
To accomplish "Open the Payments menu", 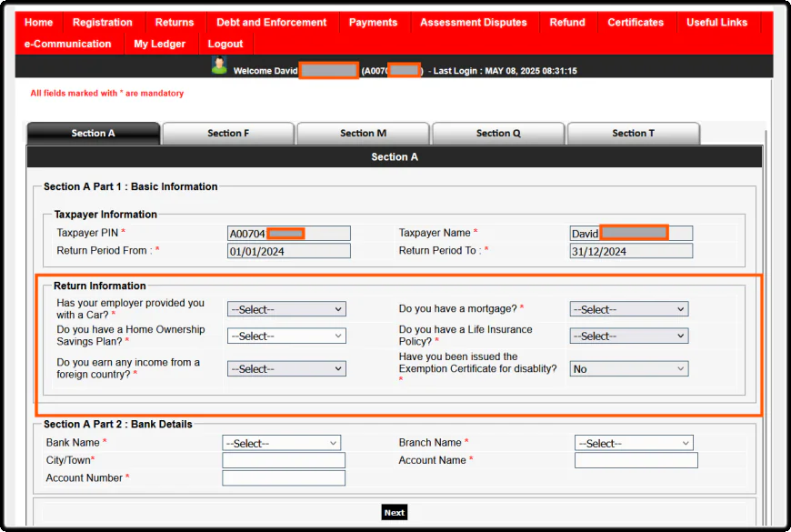I will click(x=374, y=22).
